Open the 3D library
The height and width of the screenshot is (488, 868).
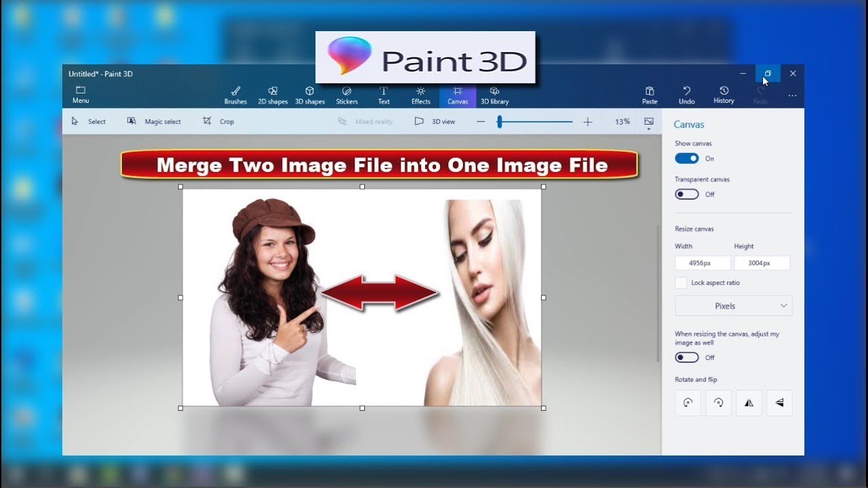coord(494,95)
